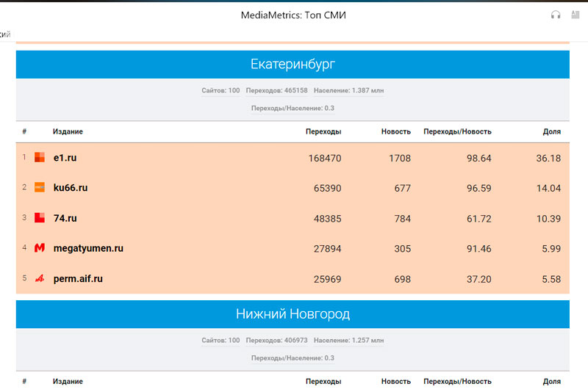This screenshot has height=392, width=588.
Task: Click the 74.ru red logo icon
Action: click(40, 218)
